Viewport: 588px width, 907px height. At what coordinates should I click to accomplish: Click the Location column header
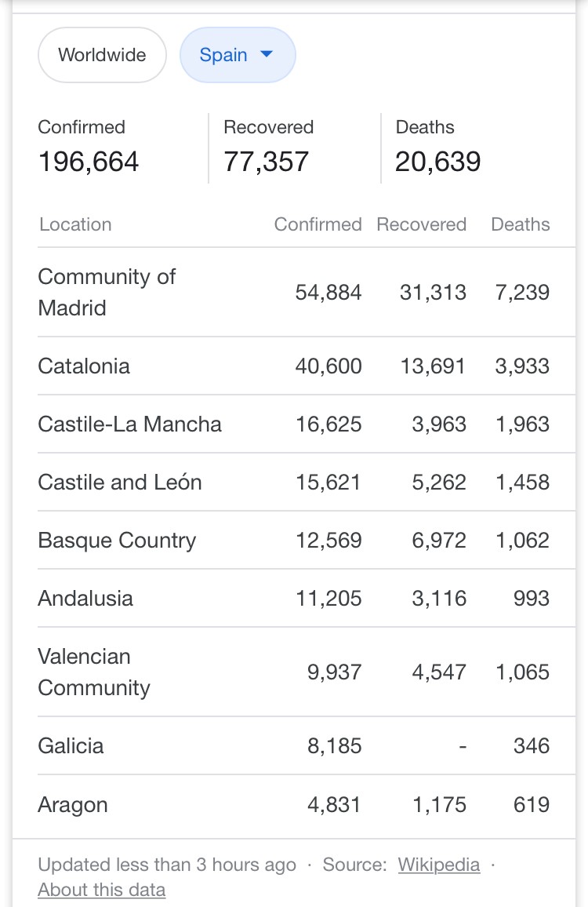[x=75, y=224]
